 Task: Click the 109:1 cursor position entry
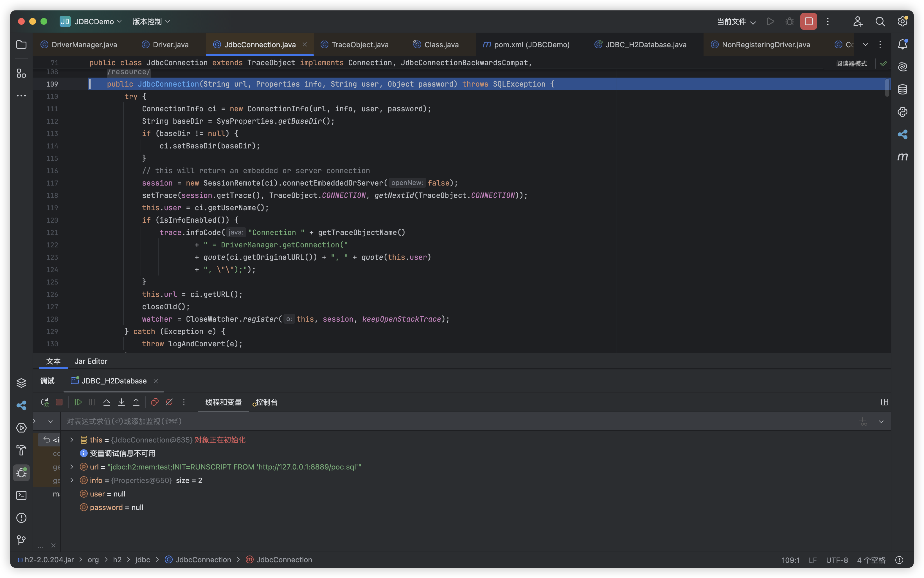(790, 560)
